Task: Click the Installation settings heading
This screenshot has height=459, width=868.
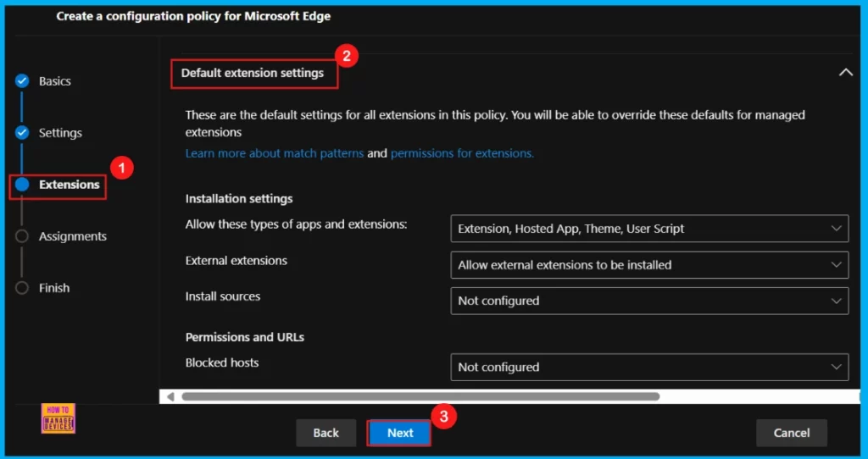Action: point(239,198)
